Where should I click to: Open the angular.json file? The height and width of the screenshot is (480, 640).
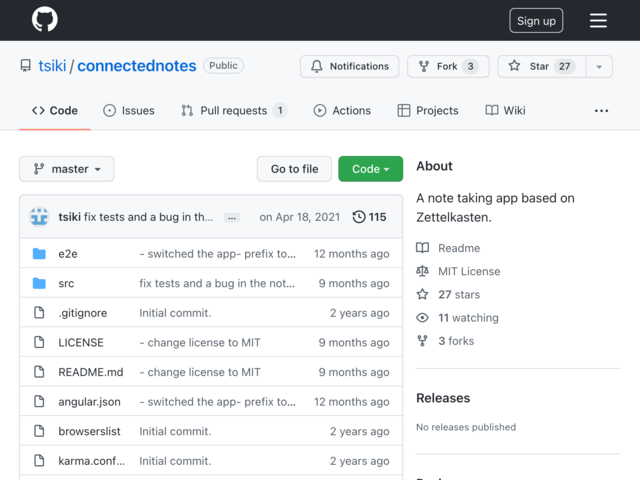point(89,402)
